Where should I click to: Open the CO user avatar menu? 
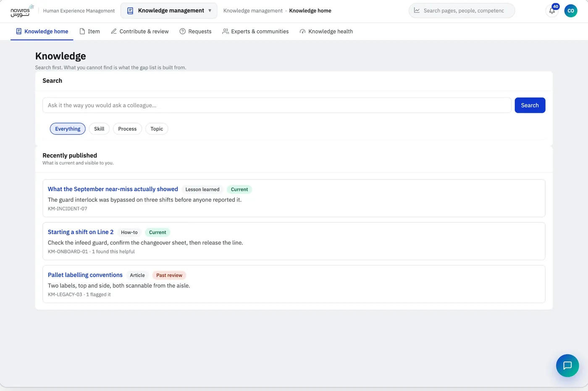click(571, 11)
